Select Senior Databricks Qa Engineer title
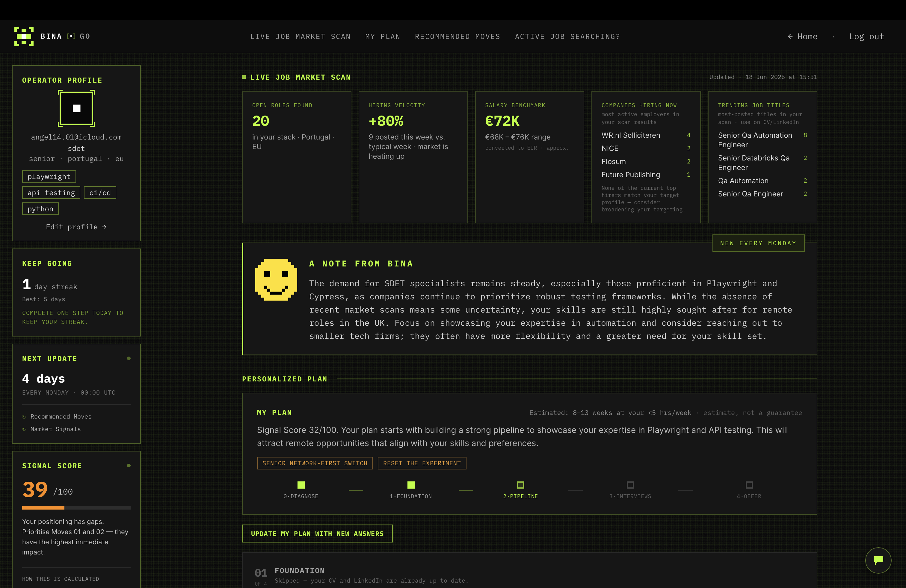This screenshot has height=588, width=906. [762, 163]
